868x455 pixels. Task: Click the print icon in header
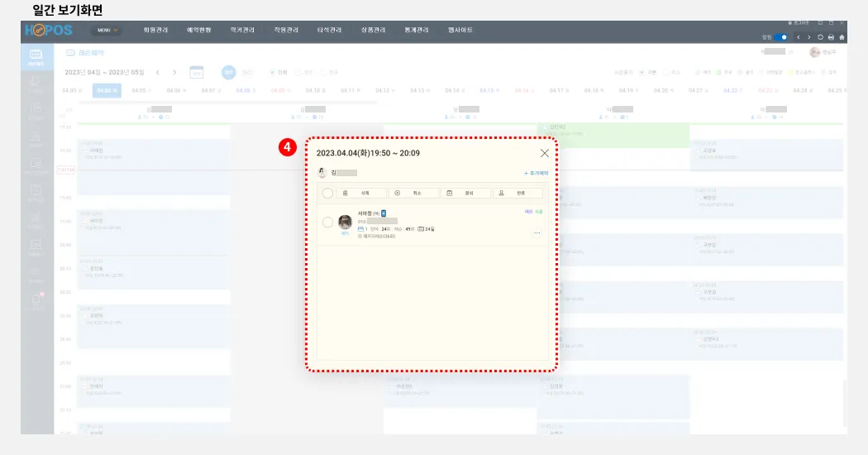pyautogui.click(x=831, y=37)
